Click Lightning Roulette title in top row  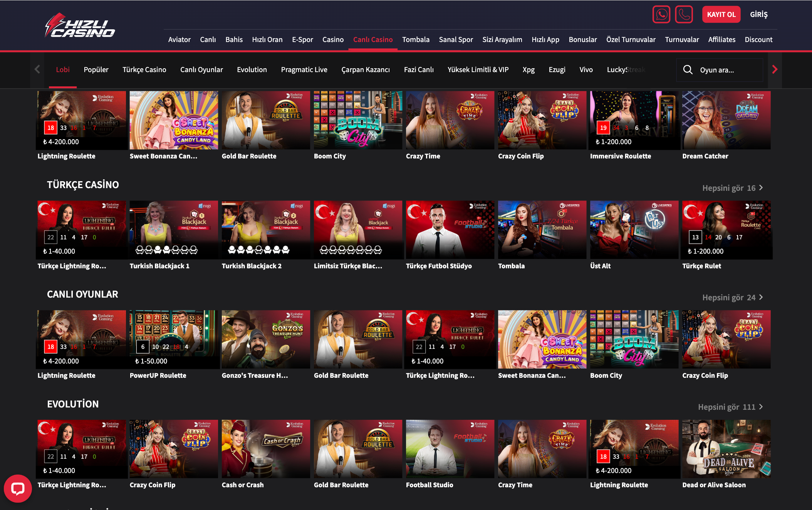(x=66, y=156)
